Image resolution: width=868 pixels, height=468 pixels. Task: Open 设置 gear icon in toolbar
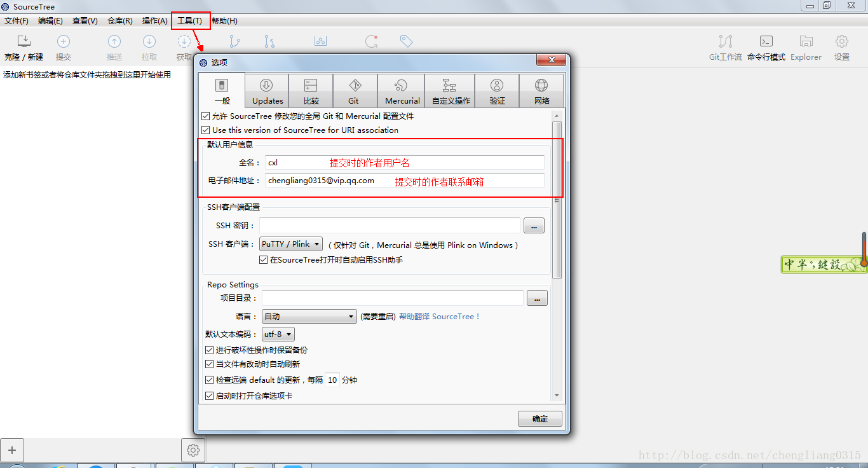tap(842, 42)
